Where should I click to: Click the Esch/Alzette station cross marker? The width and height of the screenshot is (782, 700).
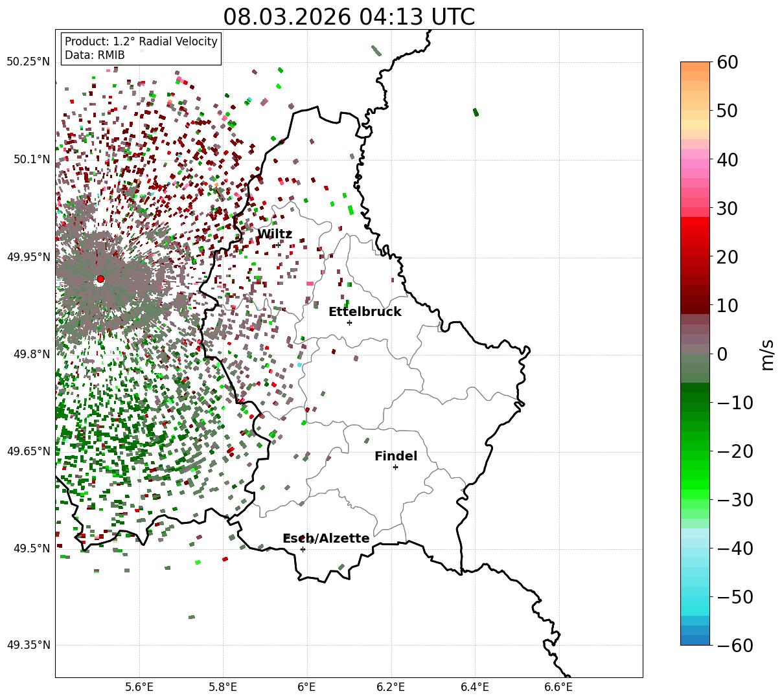point(303,549)
